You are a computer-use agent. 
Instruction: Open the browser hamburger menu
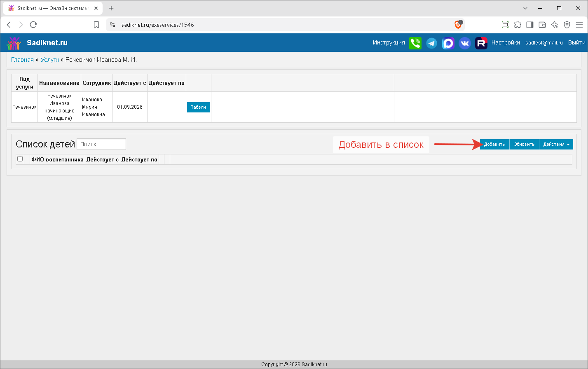tap(579, 25)
